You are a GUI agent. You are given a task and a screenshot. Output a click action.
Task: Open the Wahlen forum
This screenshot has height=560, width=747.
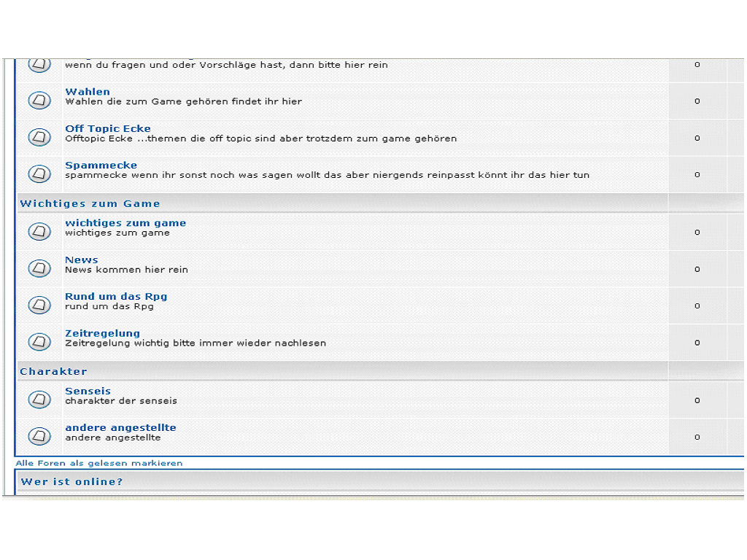click(x=88, y=92)
